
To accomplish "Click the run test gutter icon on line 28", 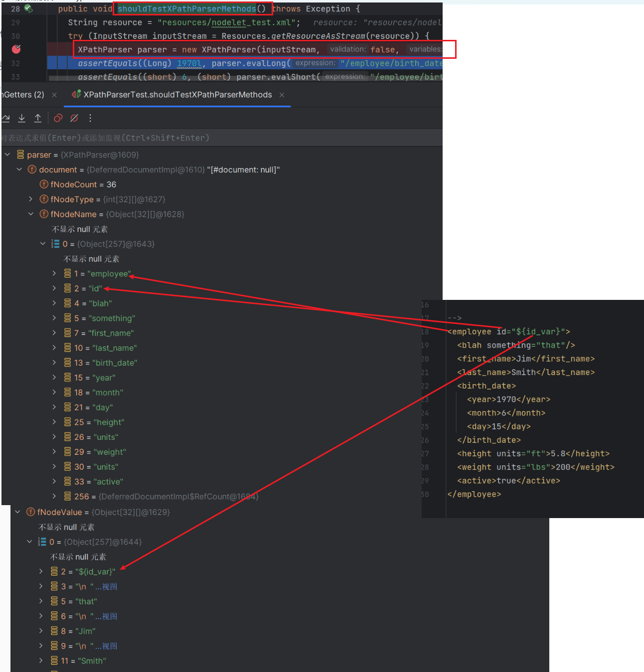I will pos(28,8).
